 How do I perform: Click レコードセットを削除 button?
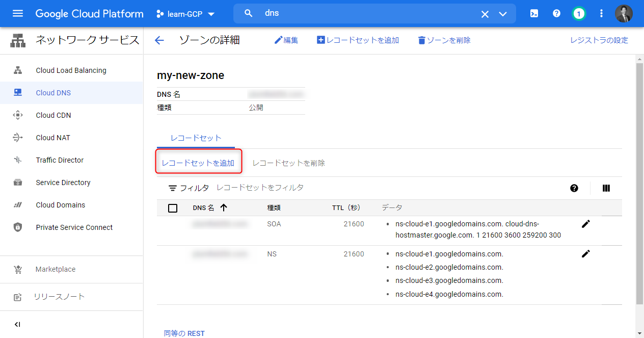[x=289, y=163]
